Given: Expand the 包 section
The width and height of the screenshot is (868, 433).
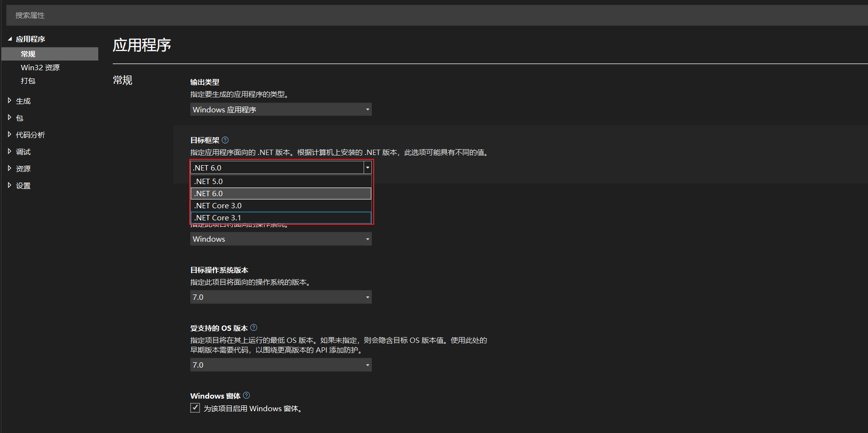Looking at the screenshot, I should tap(9, 118).
